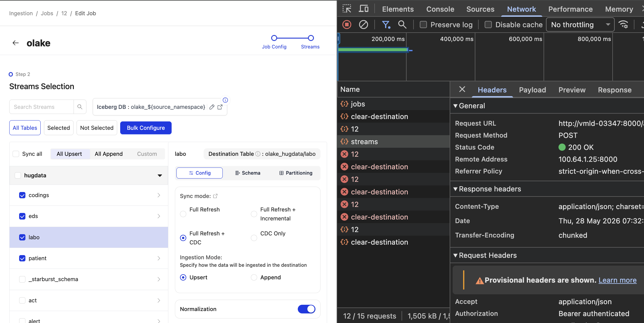Click the Job Config step circle
Image resolution: width=644 pixels, height=323 pixels.
pyautogui.click(x=274, y=38)
